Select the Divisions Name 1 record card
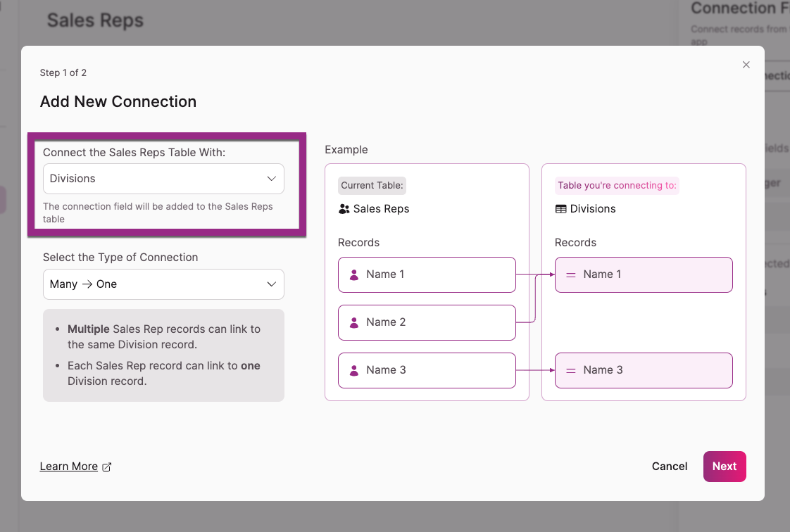The width and height of the screenshot is (790, 532). (x=644, y=275)
